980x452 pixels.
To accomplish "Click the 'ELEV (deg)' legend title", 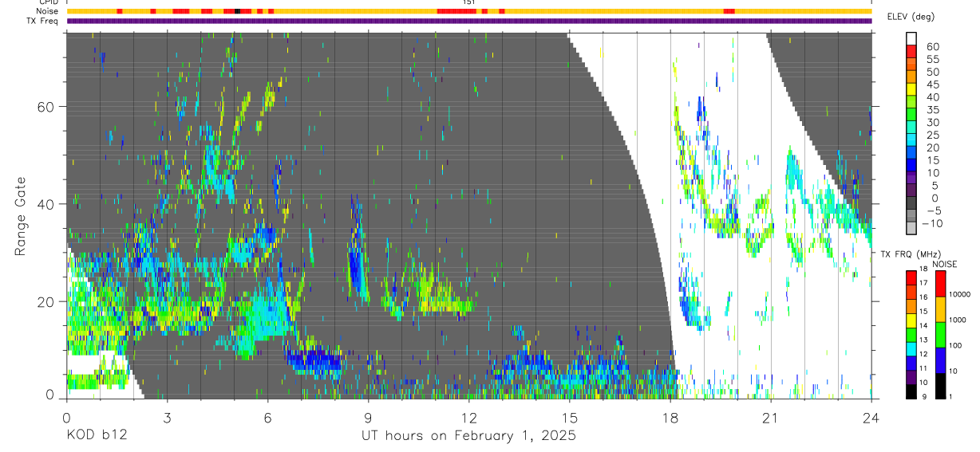I will coord(911,17).
